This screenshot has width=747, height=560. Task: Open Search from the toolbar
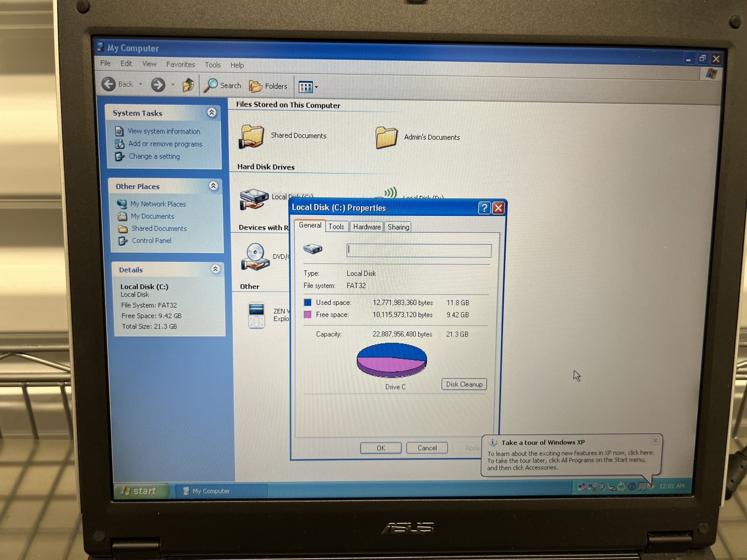[x=223, y=85]
